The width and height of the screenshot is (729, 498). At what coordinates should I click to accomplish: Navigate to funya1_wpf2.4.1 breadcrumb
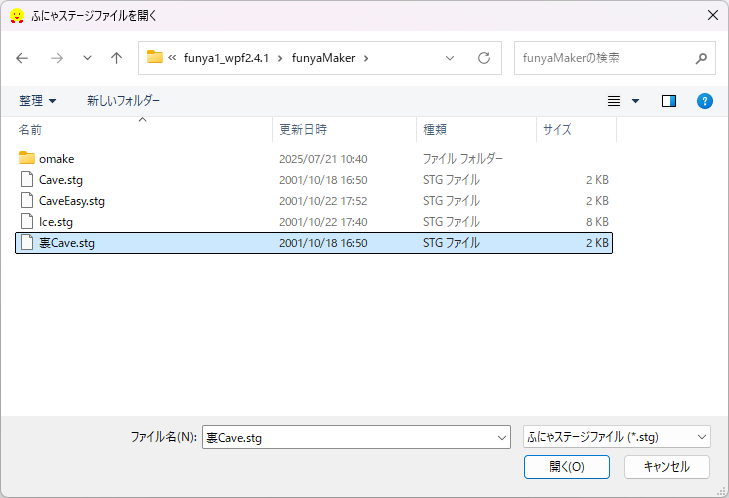[226, 58]
